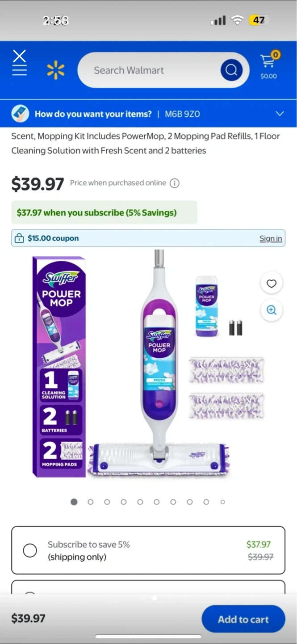Click the Add to cart button
This screenshot has width=297, height=644.
click(x=243, y=619)
